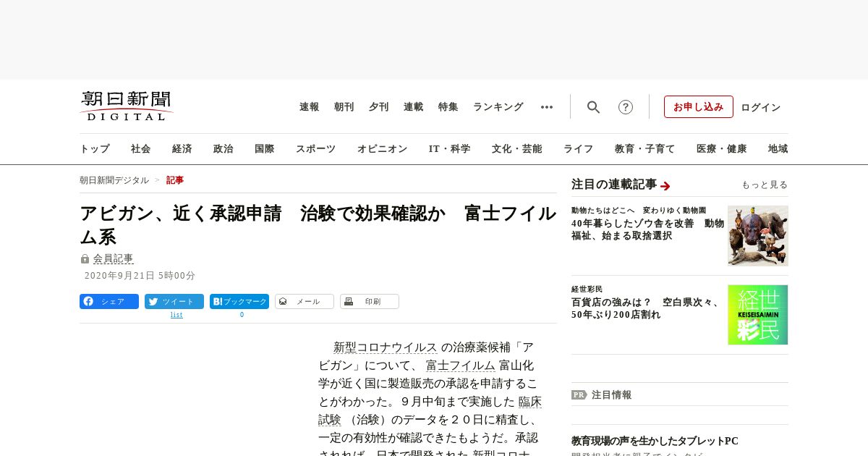Open the help question mark icon
The height and width of the screenshot is (456, 868).
click(626, 107)
